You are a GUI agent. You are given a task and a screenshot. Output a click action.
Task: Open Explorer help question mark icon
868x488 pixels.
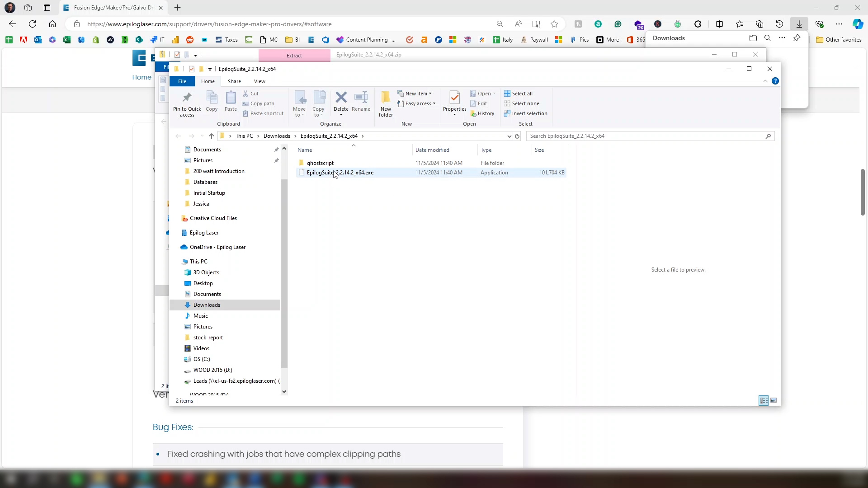point(775,81)
